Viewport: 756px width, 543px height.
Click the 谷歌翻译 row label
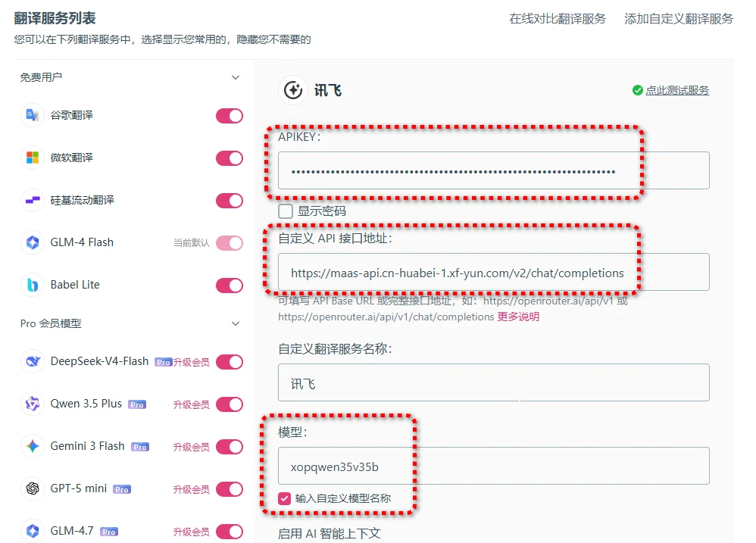(x=72, y=115)
